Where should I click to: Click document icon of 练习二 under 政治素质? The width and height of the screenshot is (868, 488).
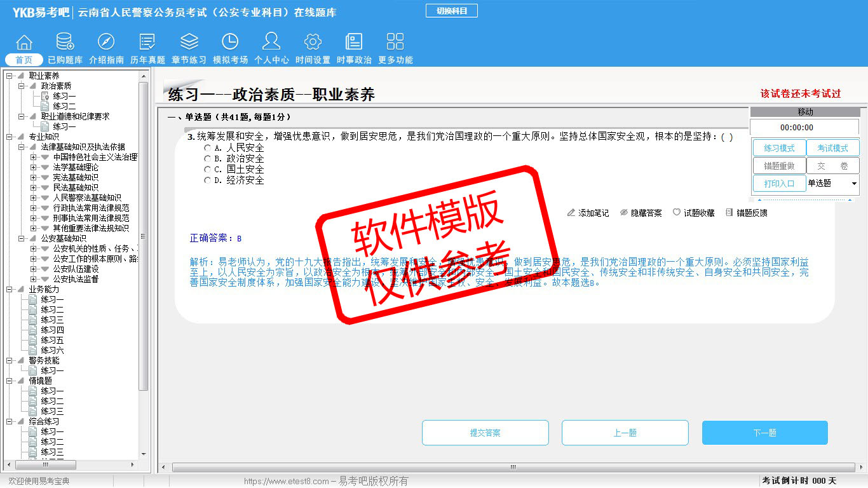tap(45, 106)
